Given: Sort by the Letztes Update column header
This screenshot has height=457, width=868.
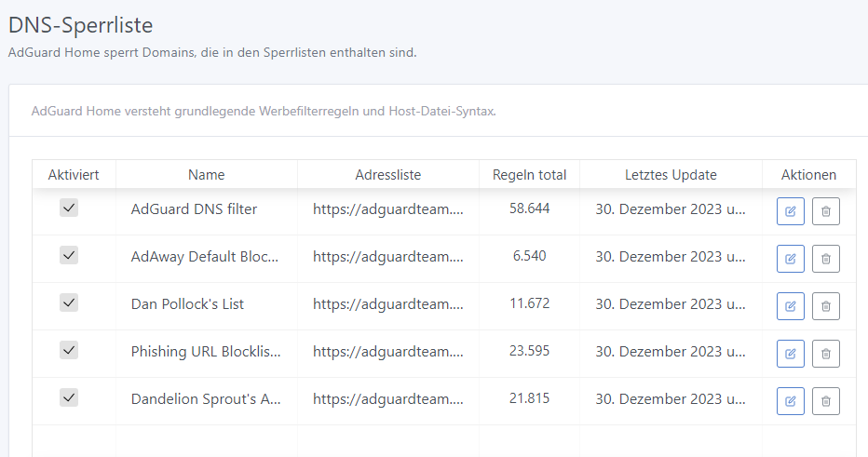Looking at the screenshot, I should 671,175.
